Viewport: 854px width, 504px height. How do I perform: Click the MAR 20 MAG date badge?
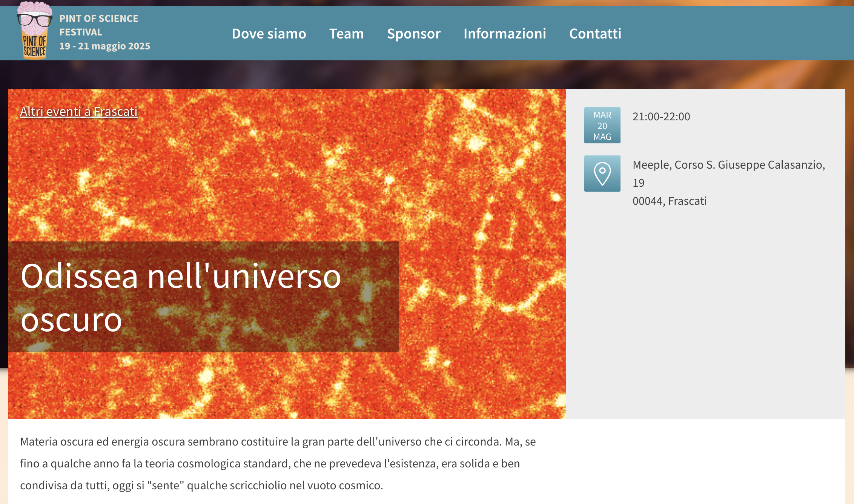(x=602, y=125)
